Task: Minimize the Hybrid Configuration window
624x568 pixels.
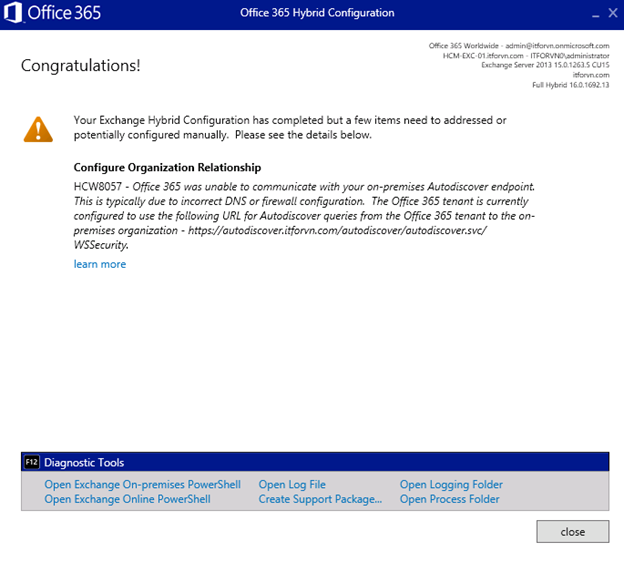Action: (597, 14)
